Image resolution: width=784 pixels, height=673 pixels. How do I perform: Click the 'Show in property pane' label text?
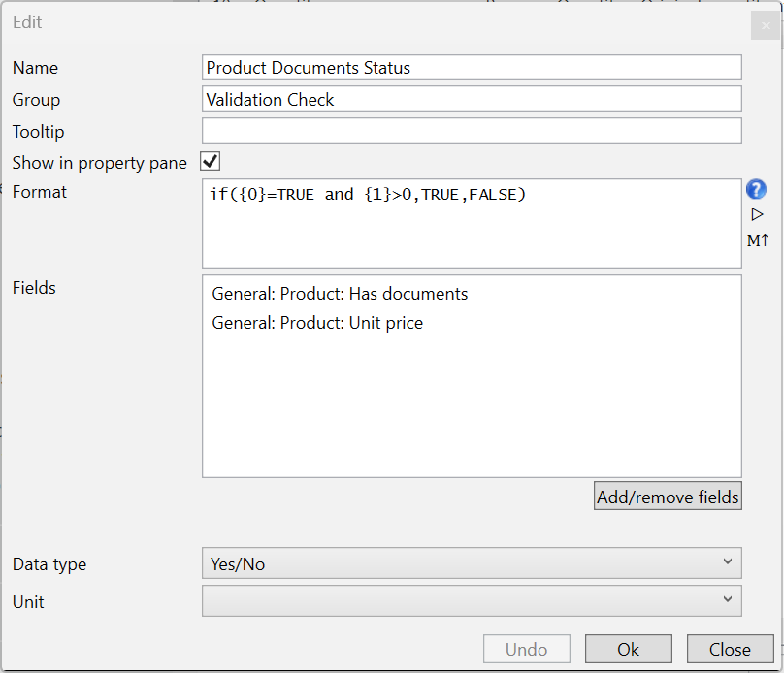click(99, 163)
